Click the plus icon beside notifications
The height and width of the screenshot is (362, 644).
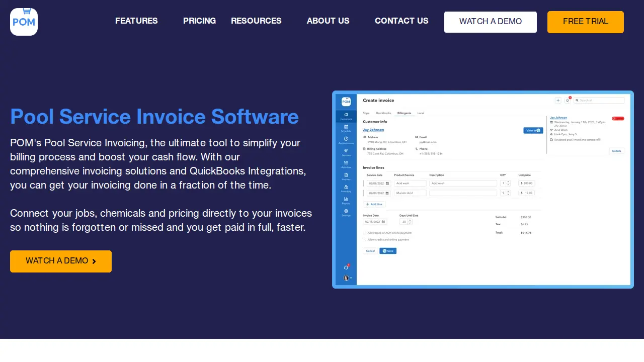pos(558,101)
